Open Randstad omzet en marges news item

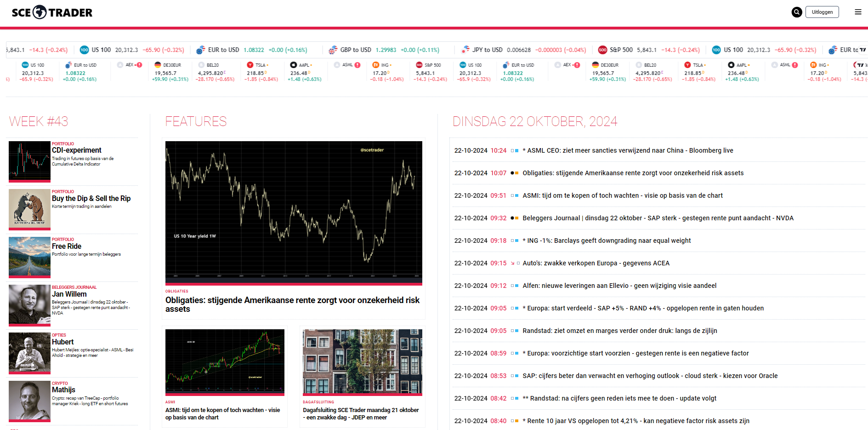(620, 331)
